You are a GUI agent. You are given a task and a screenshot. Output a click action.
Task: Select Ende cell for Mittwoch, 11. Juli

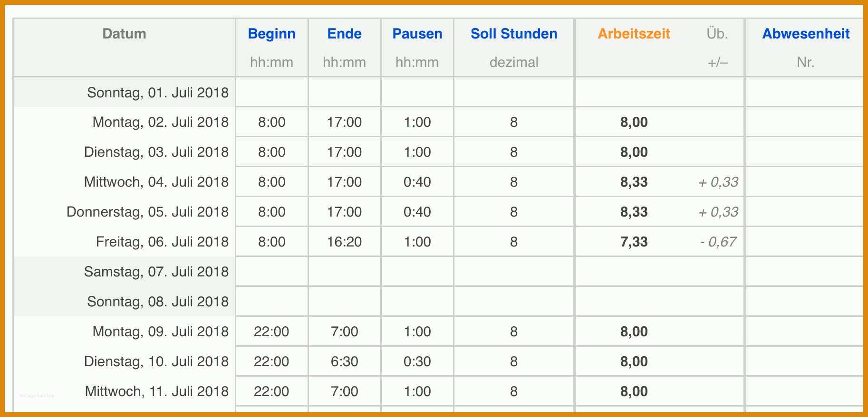(x=345, y=391)
